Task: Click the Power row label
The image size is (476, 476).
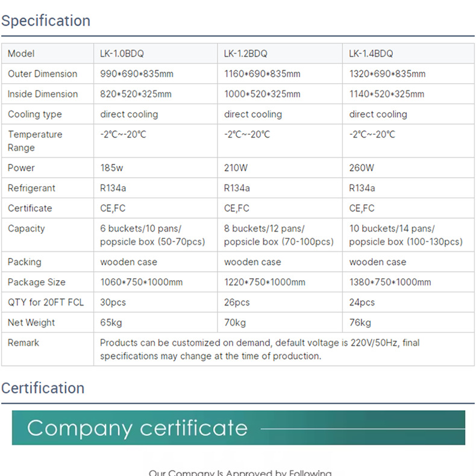Action: (21, 168)
